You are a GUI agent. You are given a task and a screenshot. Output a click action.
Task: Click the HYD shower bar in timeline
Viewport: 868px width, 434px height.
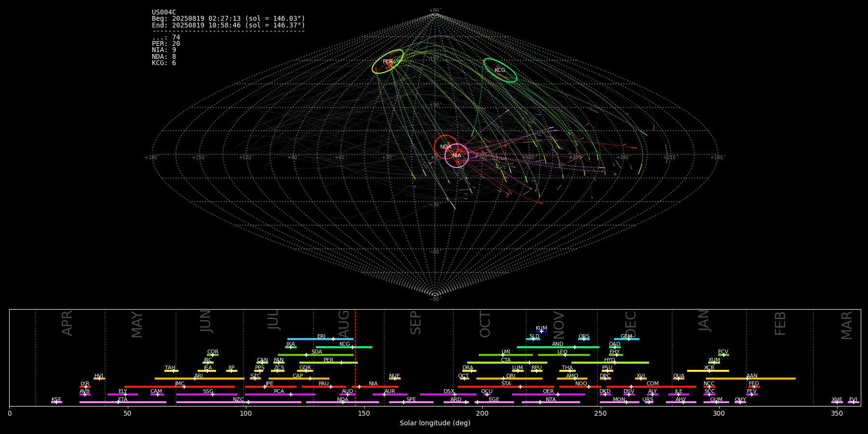click(610, 363)
